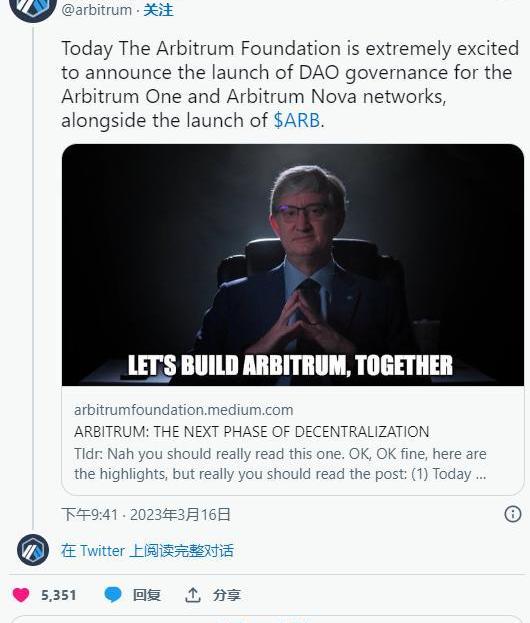Click the 5,351 likes count
This screenshot has width=530, height=623.
click(58, 595)
